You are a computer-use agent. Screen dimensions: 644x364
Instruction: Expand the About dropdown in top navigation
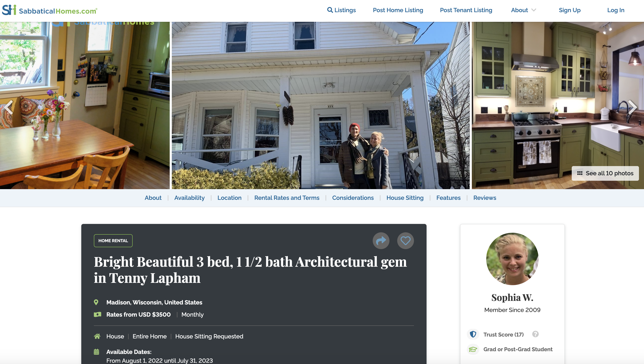(524, 10)
